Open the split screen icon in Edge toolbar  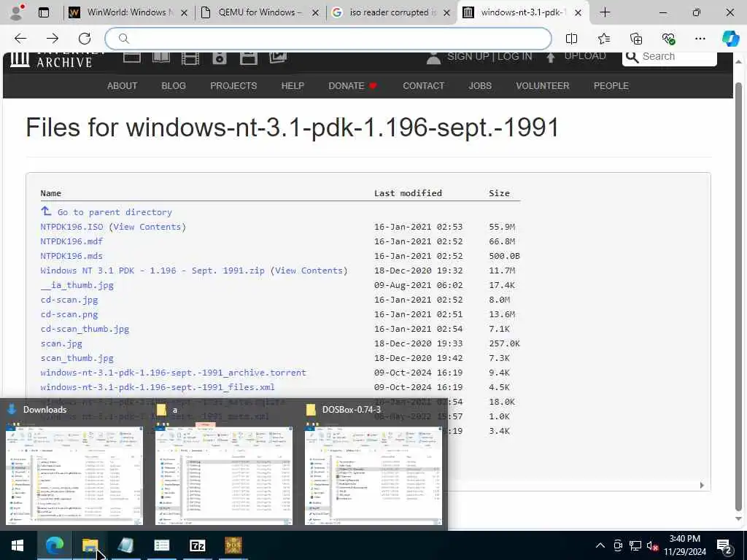click(x=571, y=39)
